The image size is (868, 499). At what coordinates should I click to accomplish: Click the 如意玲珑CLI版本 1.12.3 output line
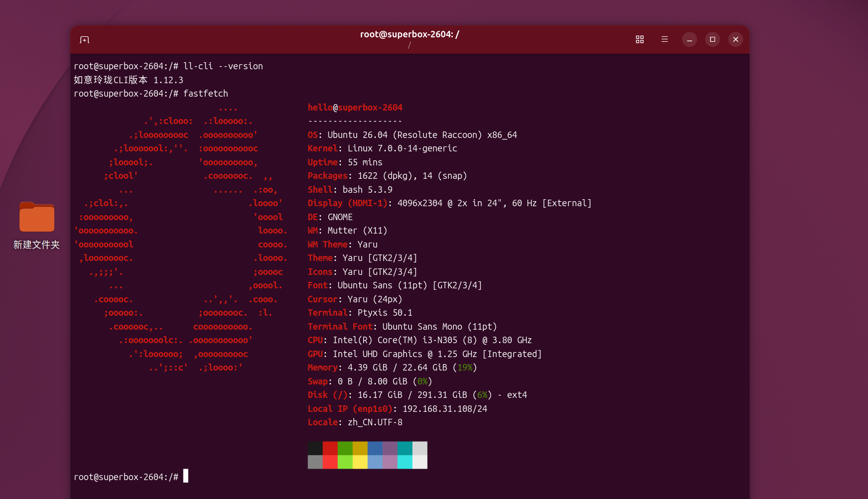click(129, 80)
